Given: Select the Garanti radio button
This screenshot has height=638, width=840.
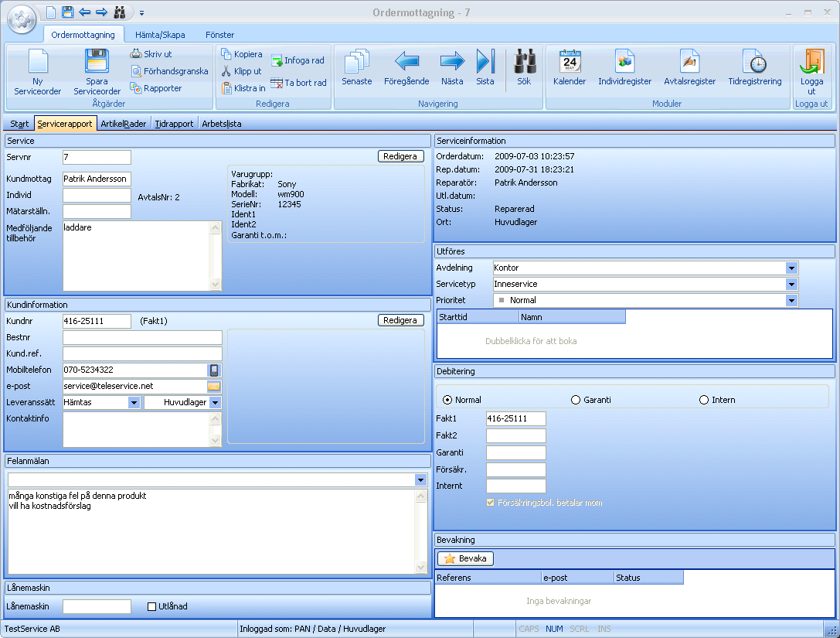Looking at the screenshot, I should [x=576, y=400].
